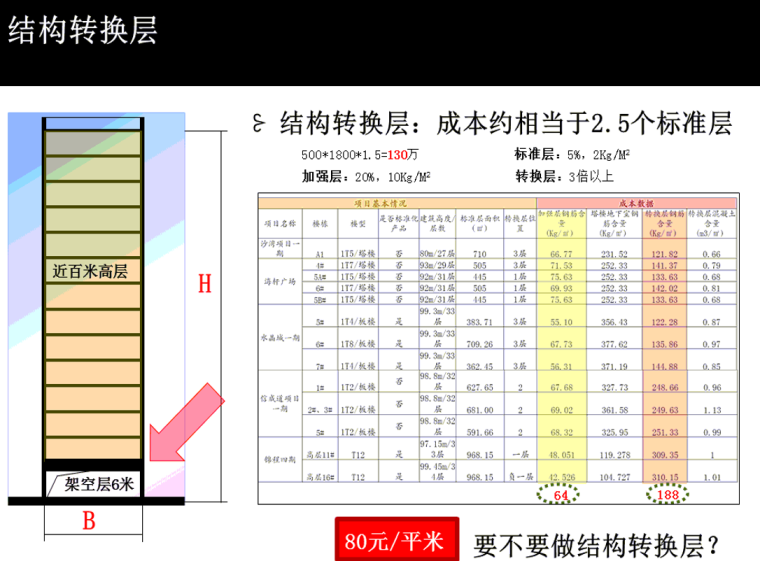Click the red 80元/平米 box
Viewport: 760px width, 561px height.
[395, 542]
